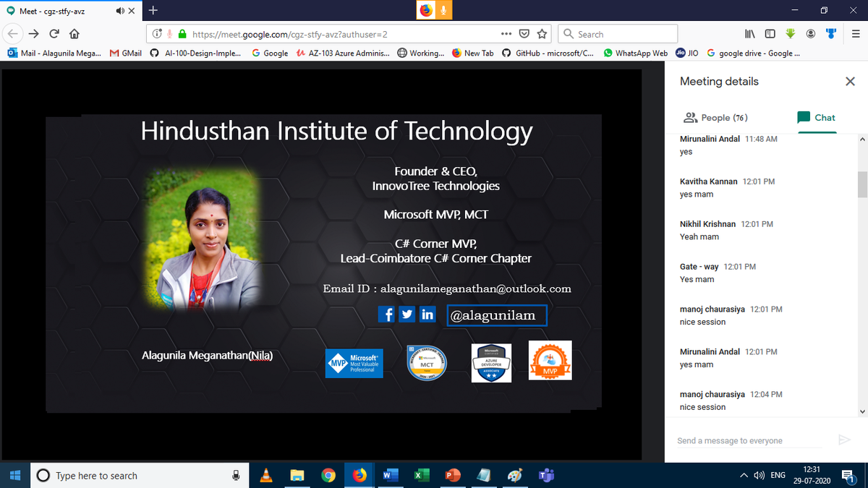Close the Meeting details panel
This screenshot has width=868, height=488.
click(850, 82)
